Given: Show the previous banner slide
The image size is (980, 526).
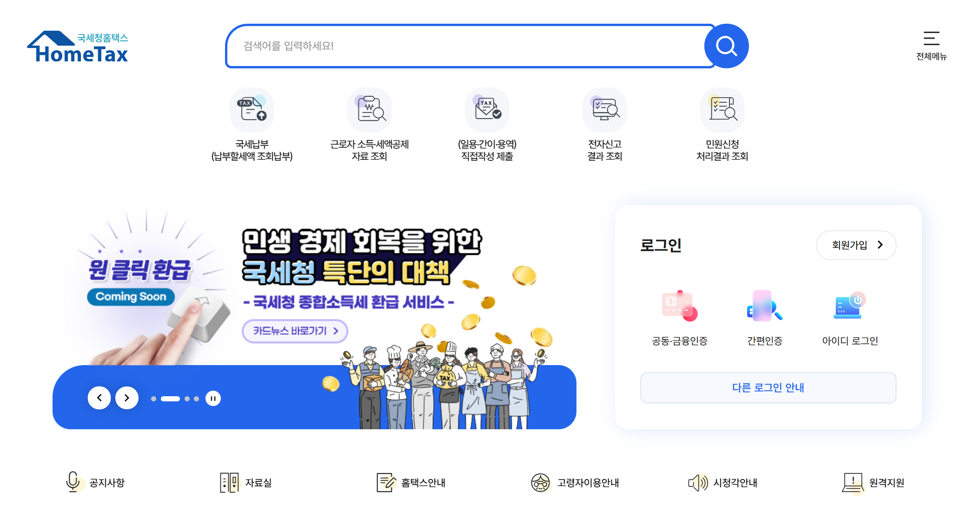Looking at the screenshot, I should 99,398.
